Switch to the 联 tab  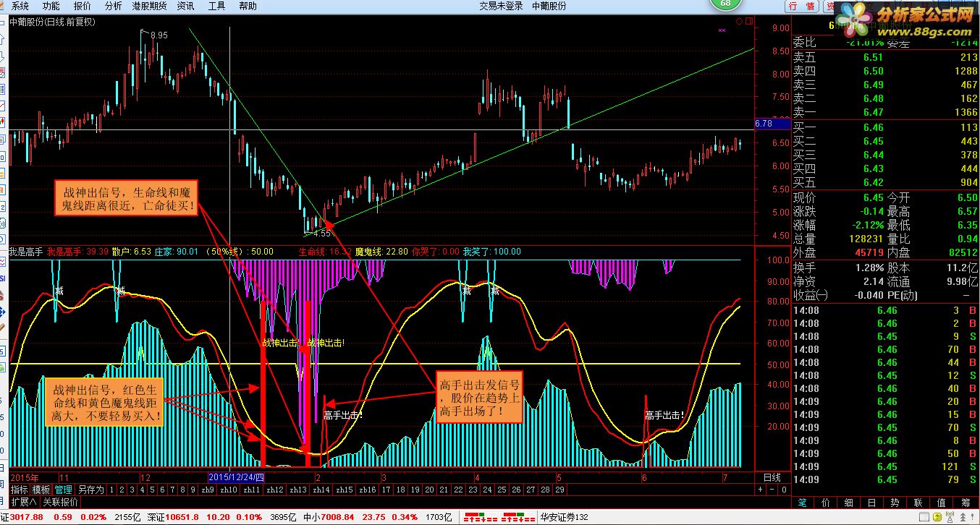(x=918, y=503)
